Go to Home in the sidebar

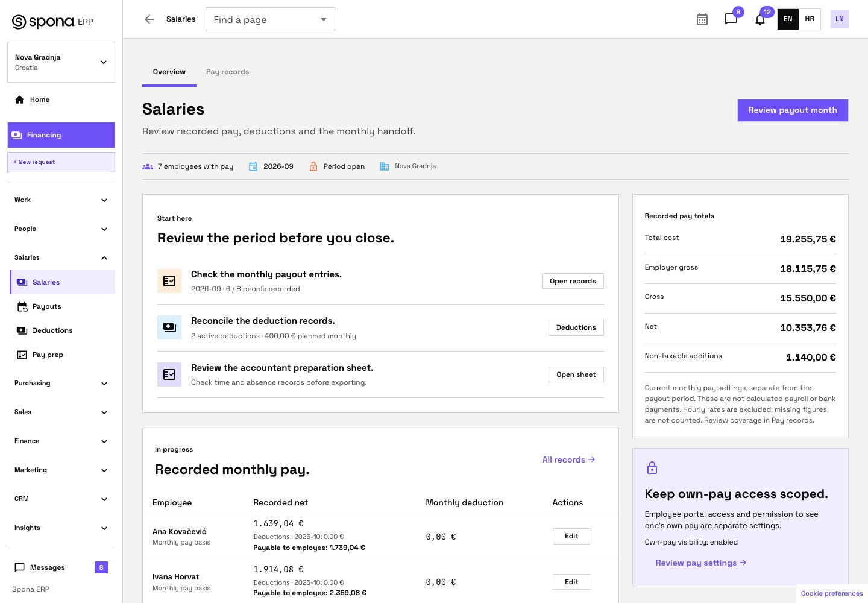pyautogui.click(x=61, y=99)
